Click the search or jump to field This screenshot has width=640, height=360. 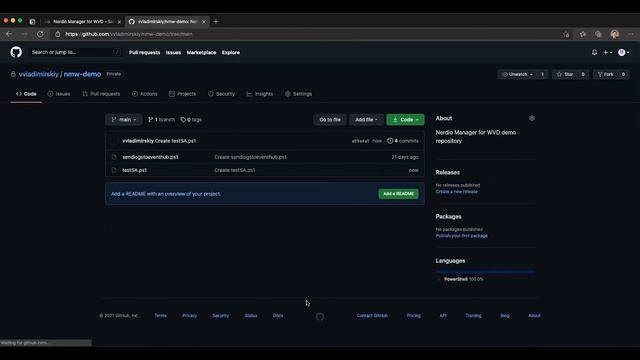coord(76,52)
